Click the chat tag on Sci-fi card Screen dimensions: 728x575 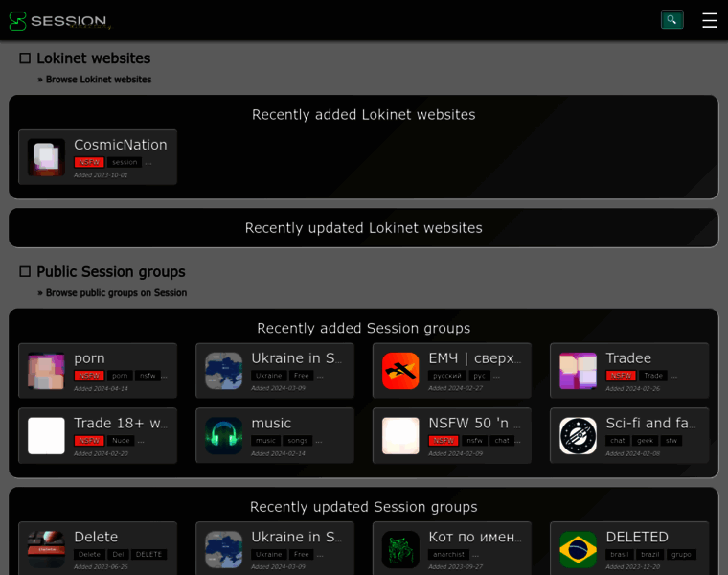point(617,440)
